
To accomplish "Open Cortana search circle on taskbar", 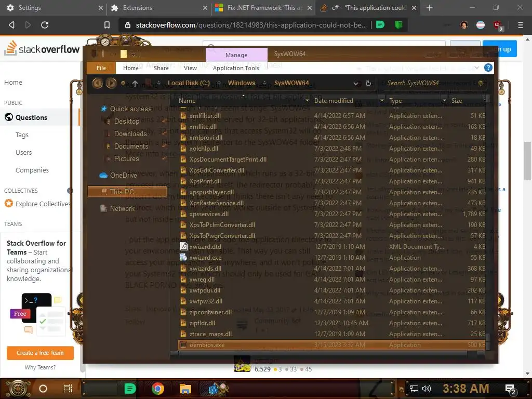I will (43, 389).
